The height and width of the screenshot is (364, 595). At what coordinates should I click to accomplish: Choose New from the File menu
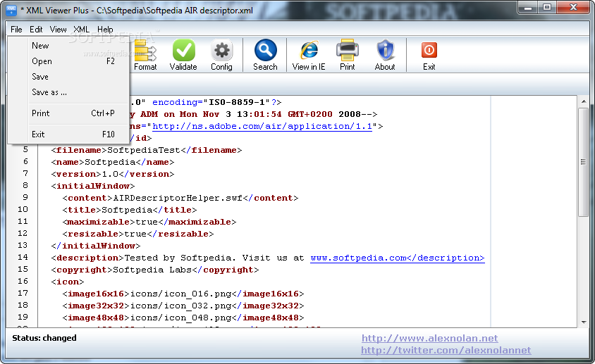point(68,46)
